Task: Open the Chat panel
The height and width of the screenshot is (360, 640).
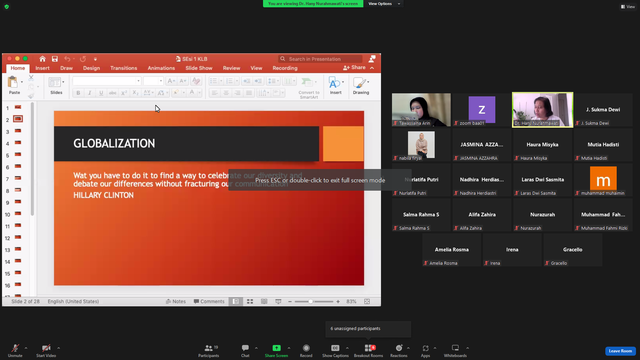Action: point(245,350)
